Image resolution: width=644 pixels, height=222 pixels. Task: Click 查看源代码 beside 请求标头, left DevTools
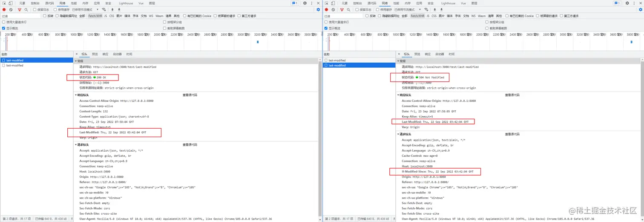click(190, 145)
